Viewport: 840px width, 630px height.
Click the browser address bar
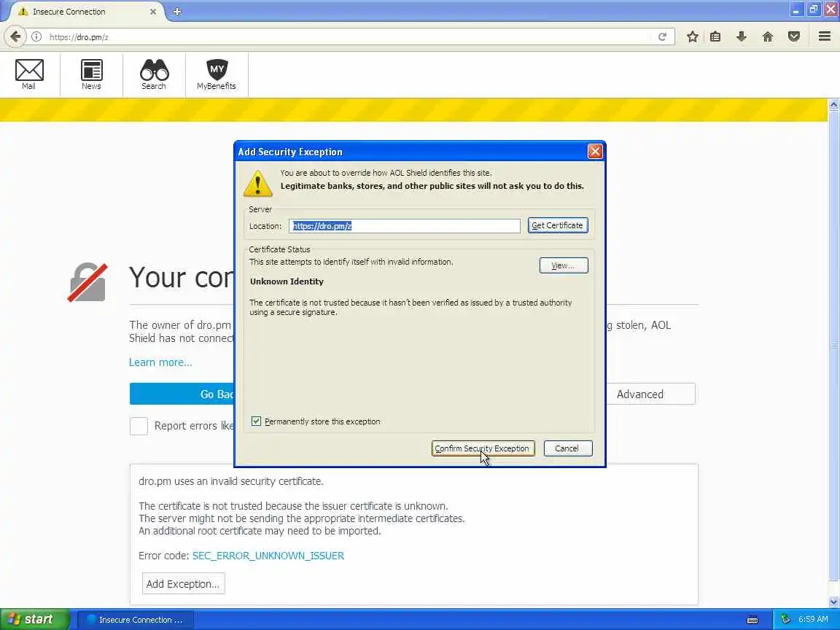click(x=349, y=36)
